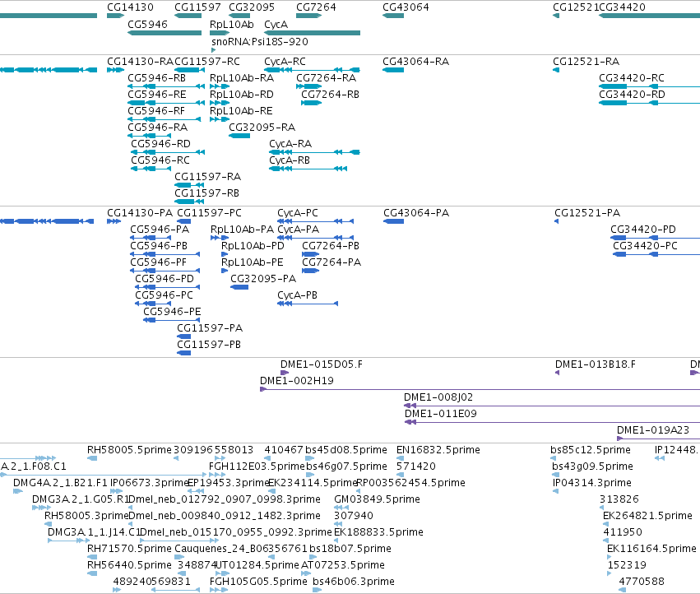Select the CG14130-RA transcript label
700x594 pixels.
point(140,62)
